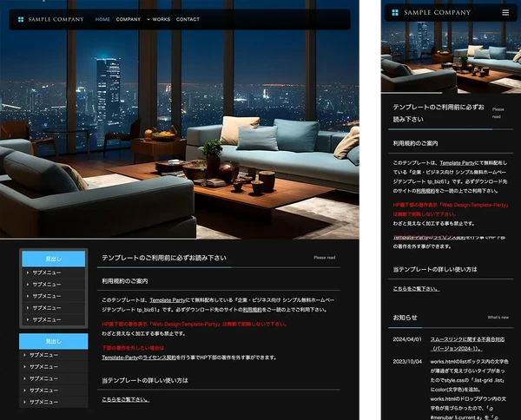Go to the COMPANY nav item
This screenshot has width=521, height=420.
point(129,19)
